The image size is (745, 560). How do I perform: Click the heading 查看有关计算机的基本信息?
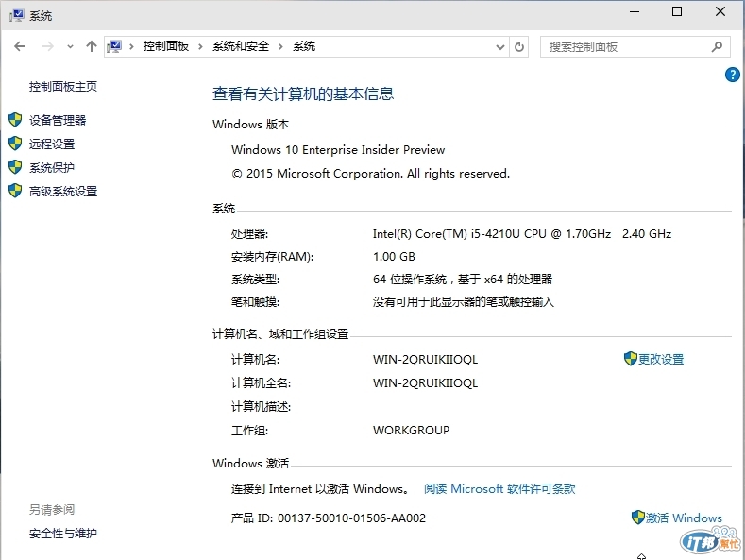click(303, 93)
